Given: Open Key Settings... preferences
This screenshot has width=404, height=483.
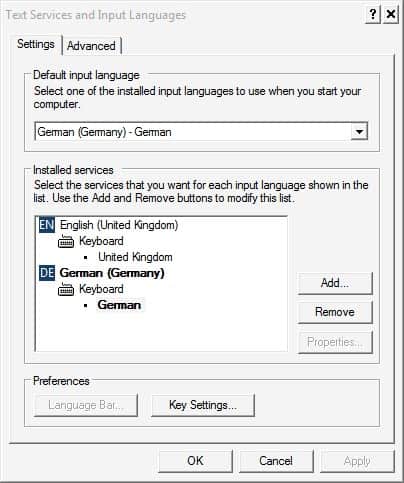Looking at the screenshot, I should tap(203, 405).
